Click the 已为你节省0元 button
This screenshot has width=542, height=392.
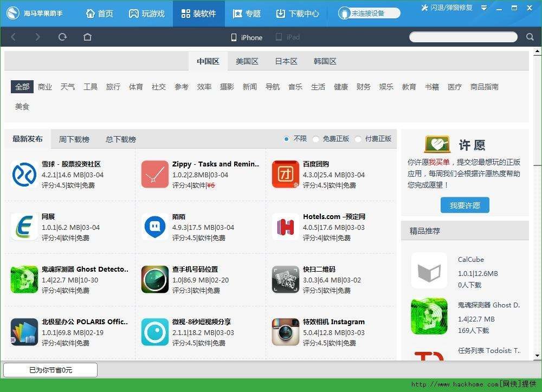coord(50,370)
